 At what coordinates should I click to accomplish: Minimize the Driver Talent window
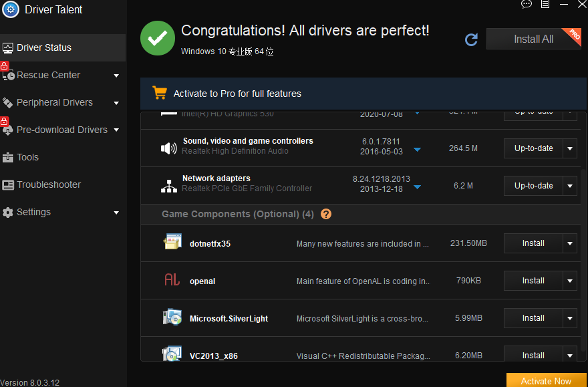coord(564,5)
